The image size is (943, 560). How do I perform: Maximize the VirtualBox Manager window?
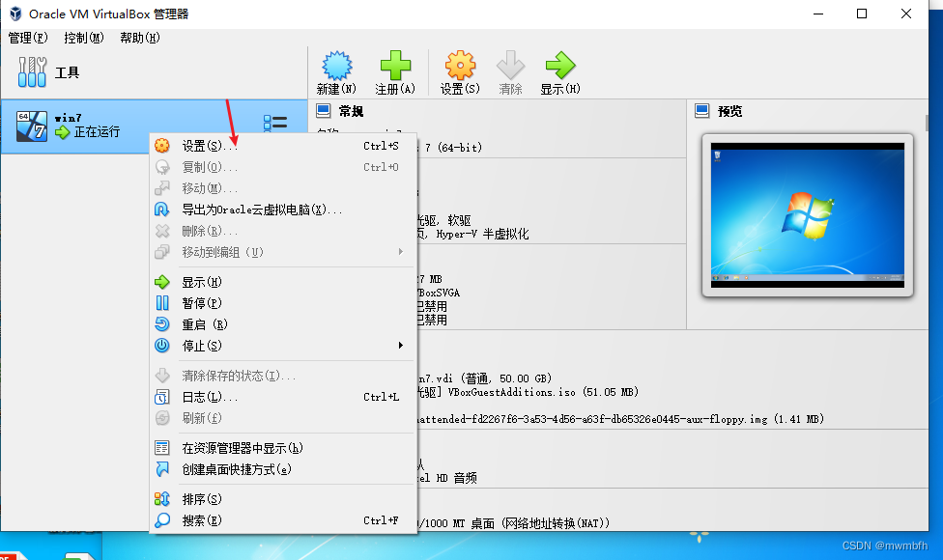(862, 14)
